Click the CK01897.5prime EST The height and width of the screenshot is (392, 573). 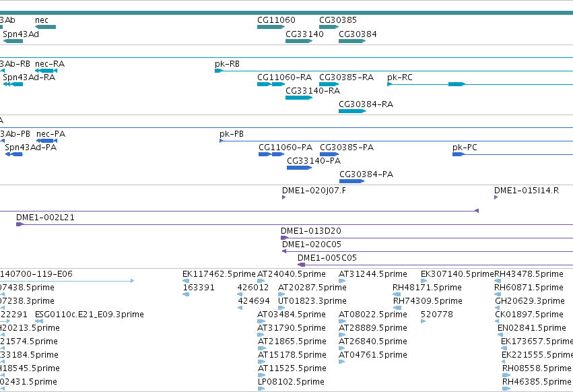click(498, 321)
